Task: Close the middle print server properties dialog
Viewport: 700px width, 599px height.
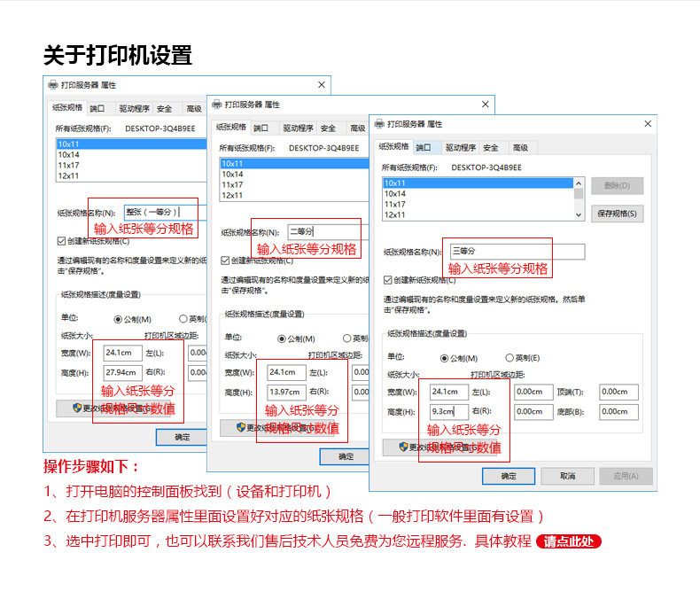Action: 486,104
